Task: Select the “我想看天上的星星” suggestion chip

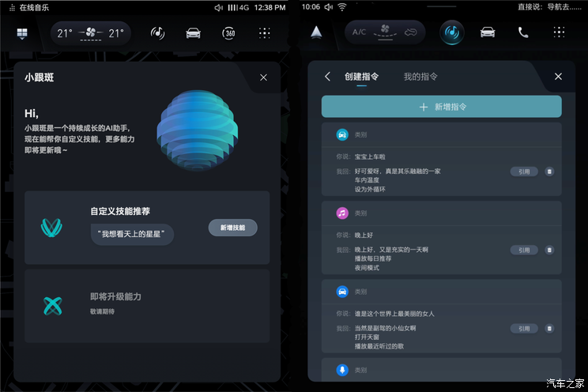Action: coord(132,234)
